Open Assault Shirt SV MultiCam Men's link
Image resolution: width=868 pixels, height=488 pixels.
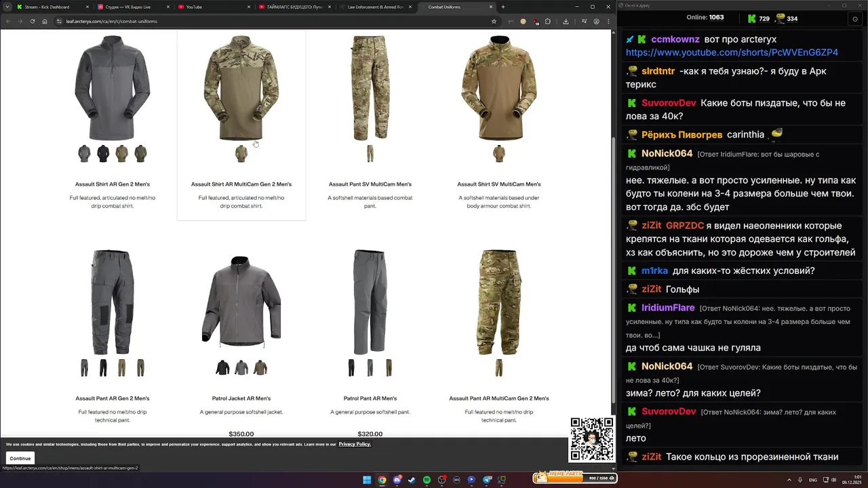499,184
